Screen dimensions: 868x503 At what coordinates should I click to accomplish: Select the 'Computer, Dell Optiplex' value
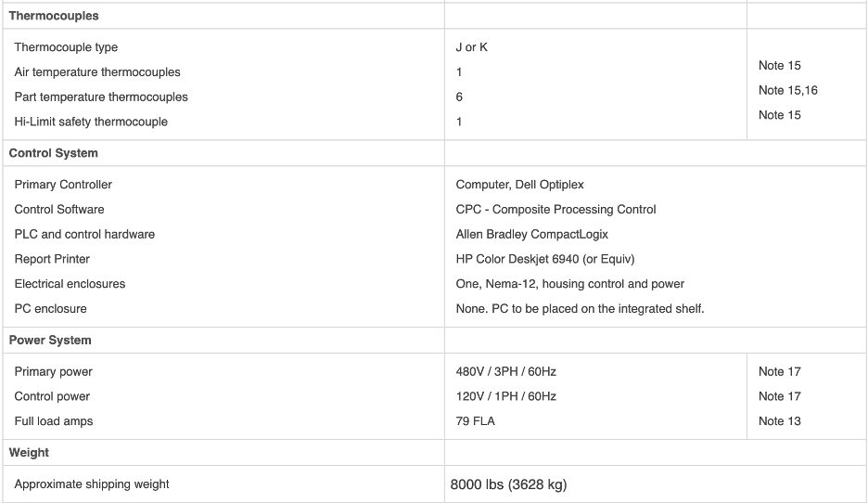[x=519, y=185]
